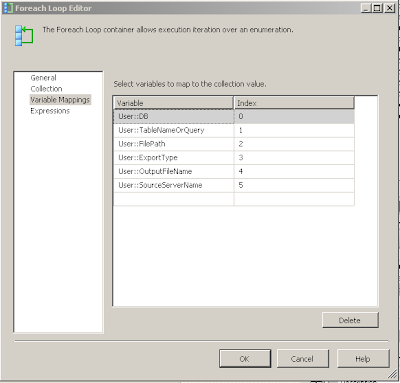Open the Collection page
This screenshot has height=383, width=400.
(46, 89)
